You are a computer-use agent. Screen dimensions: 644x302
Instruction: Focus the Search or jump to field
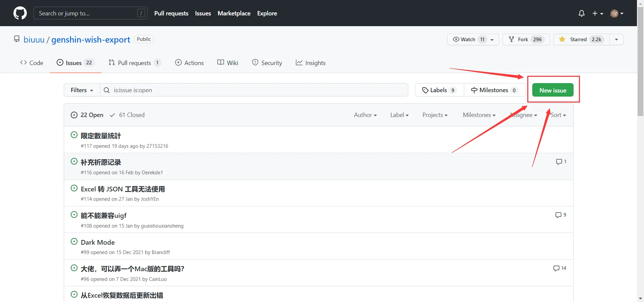(91, 13)
